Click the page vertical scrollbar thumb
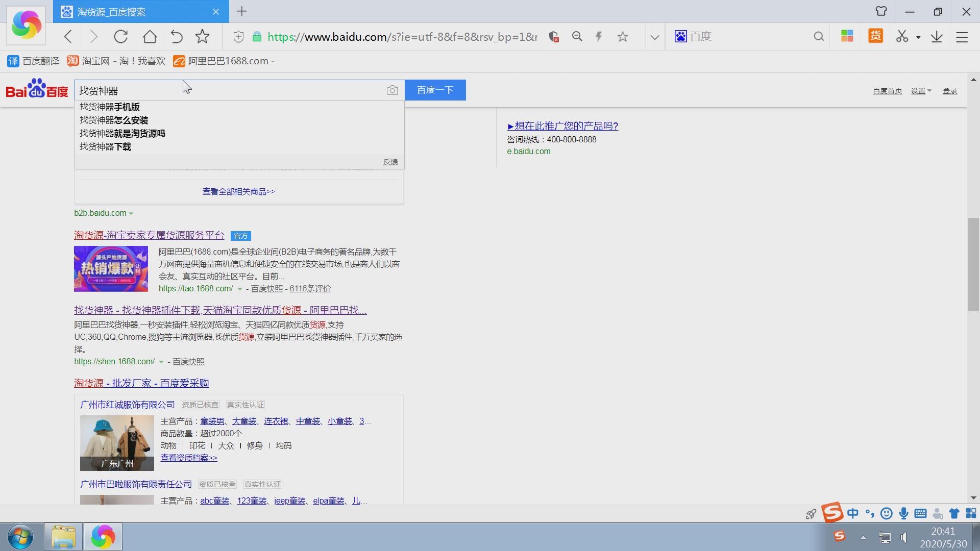Screen dimensions: 980x551 973,264
